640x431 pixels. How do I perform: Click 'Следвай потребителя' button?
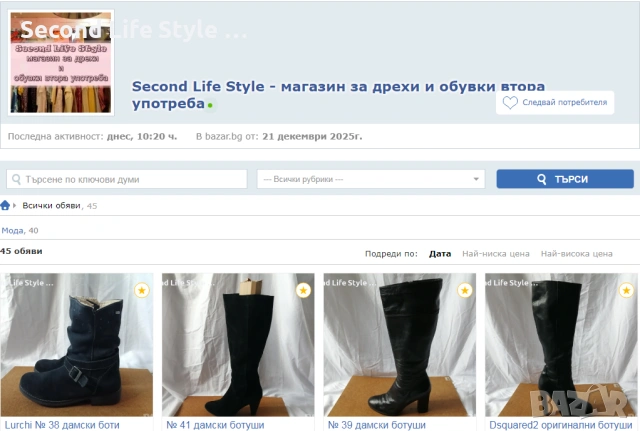pyautogui.click(x=555, y=102)
